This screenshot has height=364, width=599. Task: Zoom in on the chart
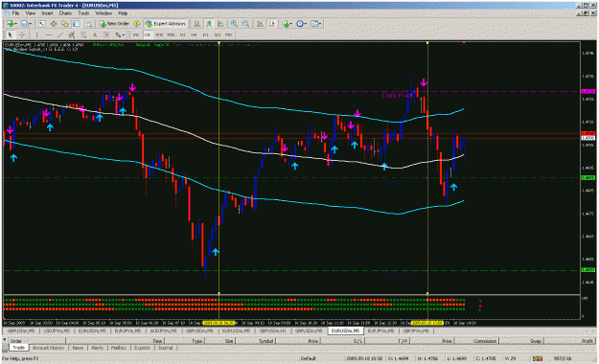point(234,24)
